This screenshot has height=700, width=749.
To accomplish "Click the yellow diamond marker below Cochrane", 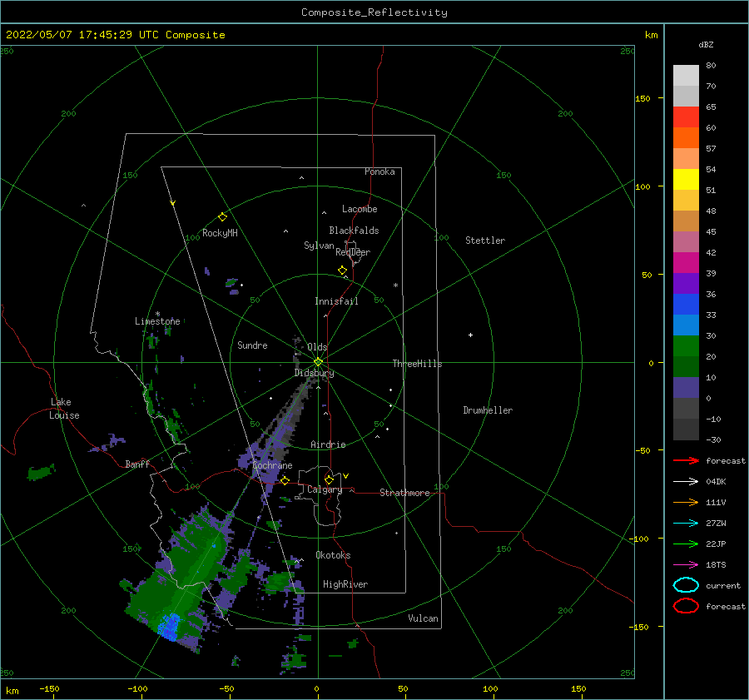I will coord(285,481).
